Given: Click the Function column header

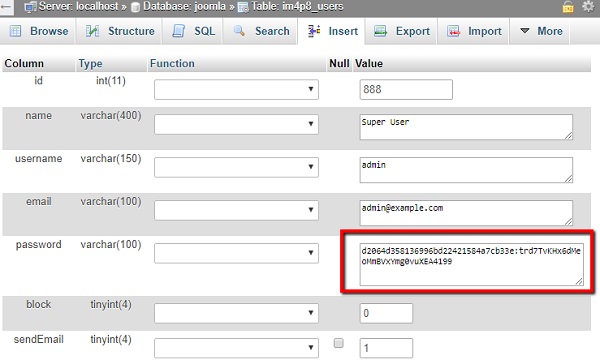Looking at the screenshot, I should [x=172, y=63].
